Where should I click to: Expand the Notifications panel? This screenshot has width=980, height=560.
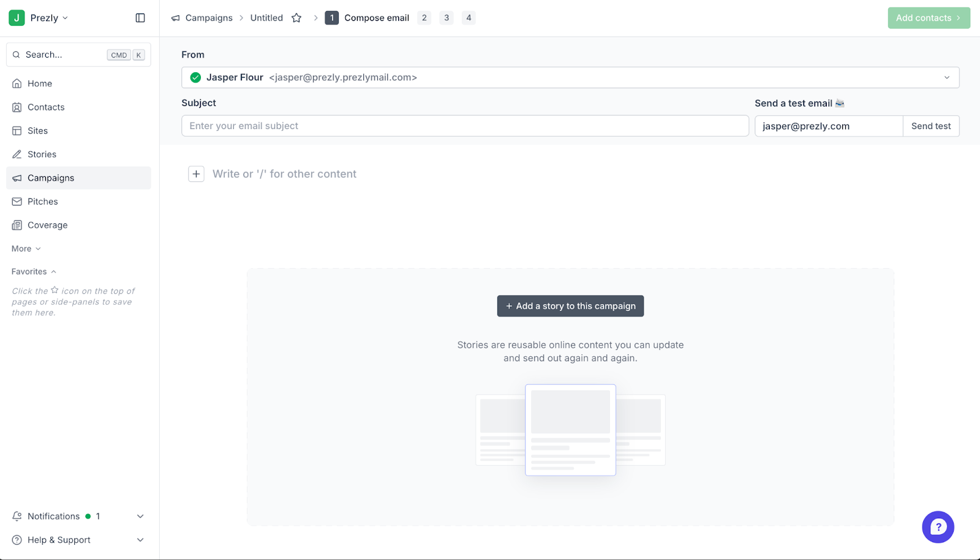[140, 517]
